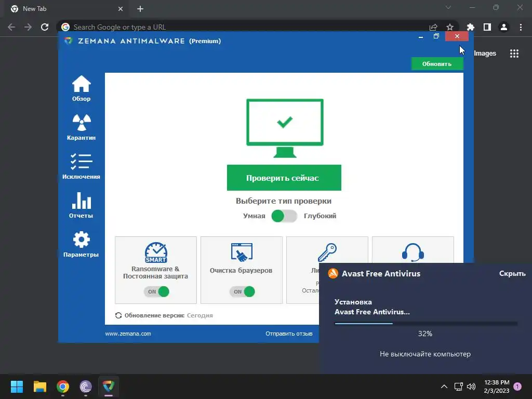Click Проверить сейчас scan button

coord(284,178)
